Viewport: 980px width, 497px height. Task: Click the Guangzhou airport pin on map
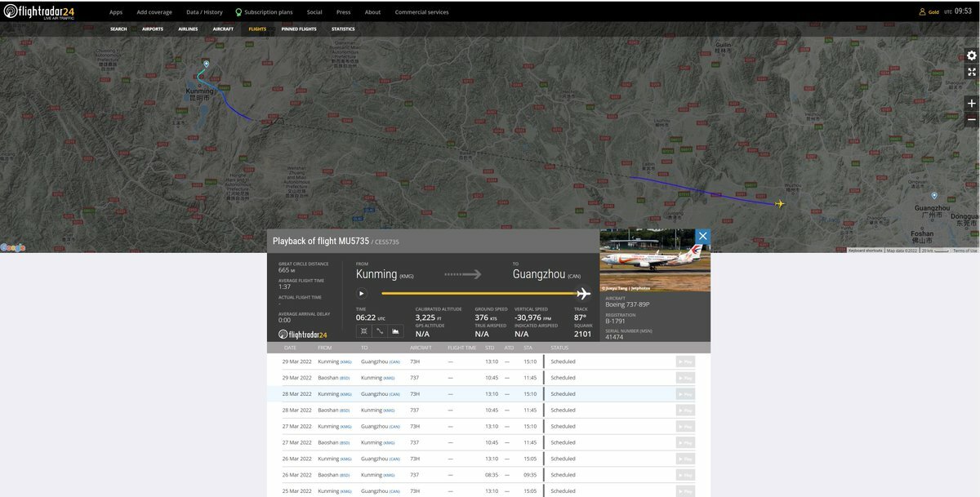(x=934, y=196)
